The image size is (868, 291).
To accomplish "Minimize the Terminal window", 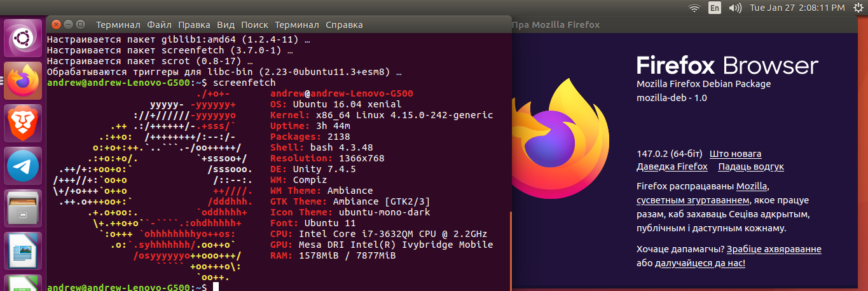I will (68, 24).
